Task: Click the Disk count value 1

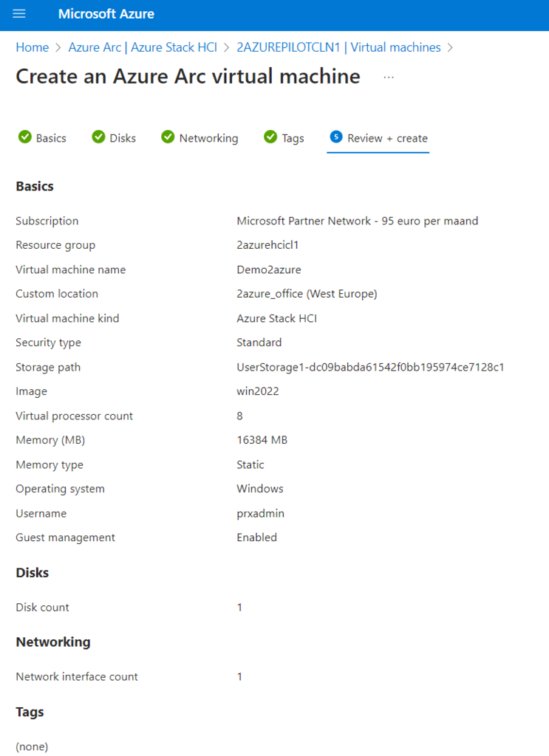Action: coord(239,608)
